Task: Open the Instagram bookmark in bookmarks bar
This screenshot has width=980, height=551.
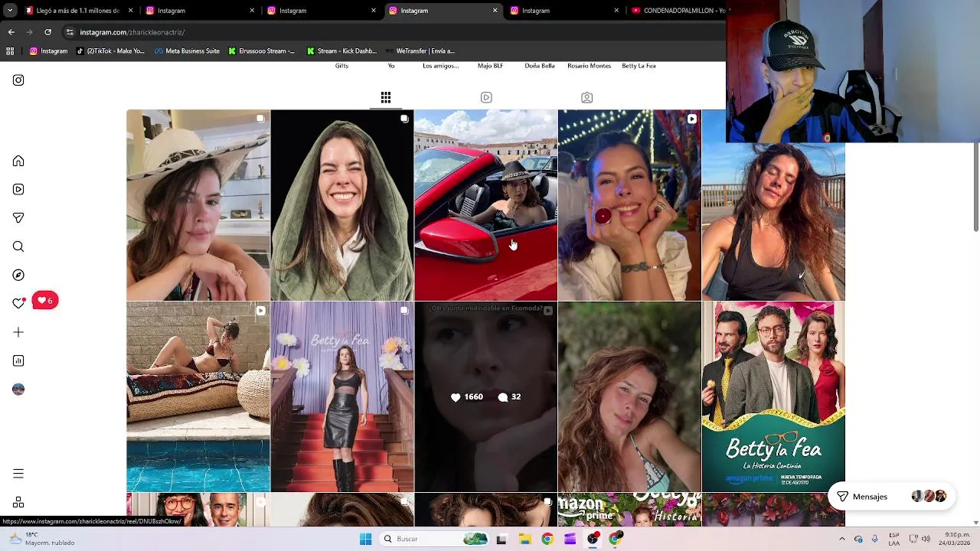Action: click(x=48, y=51)
